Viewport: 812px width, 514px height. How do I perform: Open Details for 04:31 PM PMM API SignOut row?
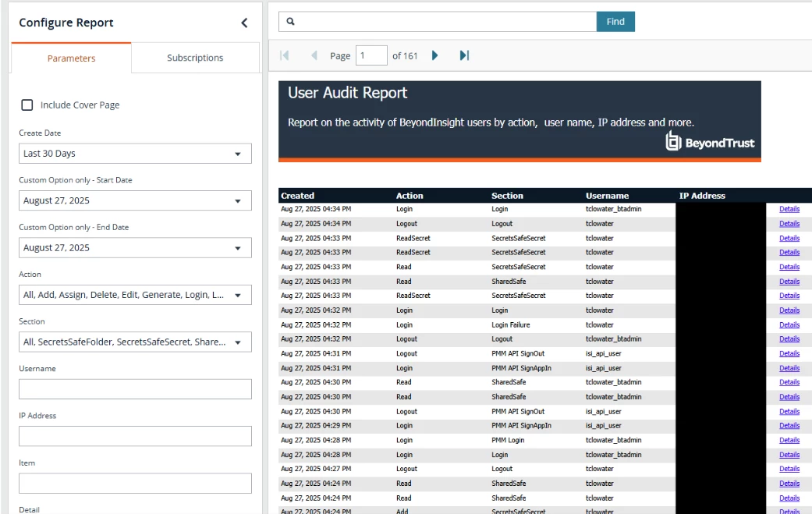point(789,353)
